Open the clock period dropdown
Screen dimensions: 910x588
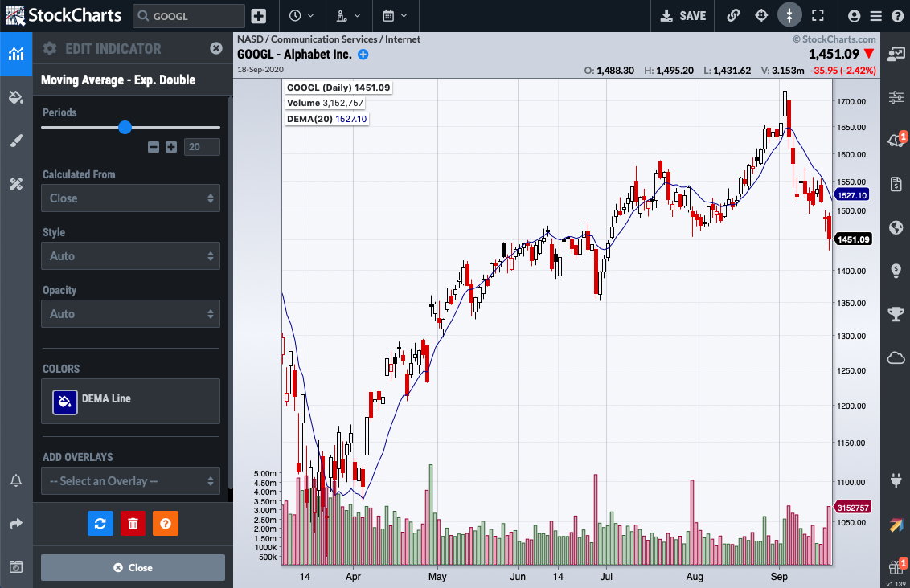[301, 16]
